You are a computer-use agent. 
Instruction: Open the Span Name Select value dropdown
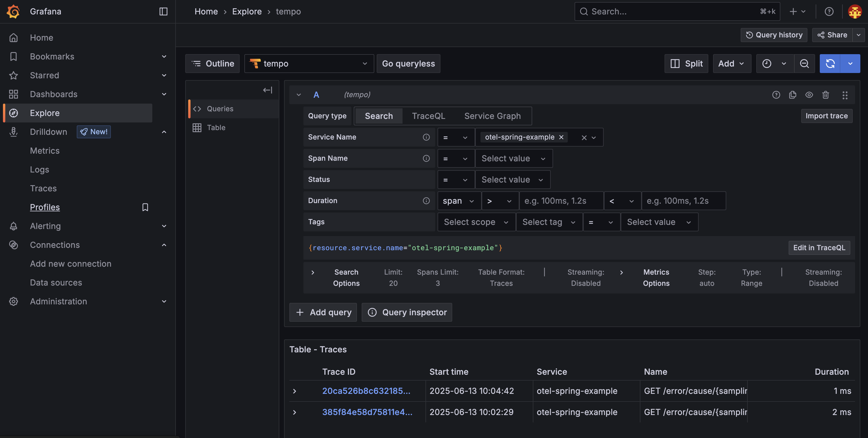coord(513,158)
